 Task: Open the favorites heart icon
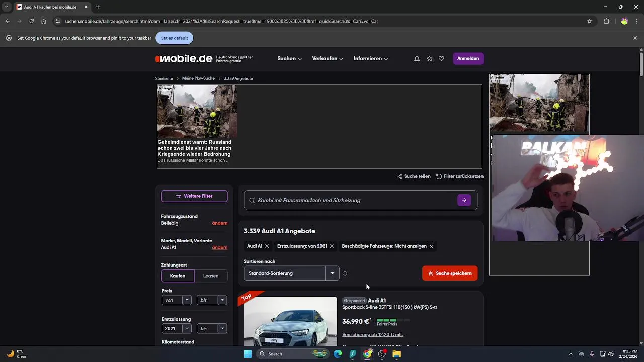tap(441, 59)
